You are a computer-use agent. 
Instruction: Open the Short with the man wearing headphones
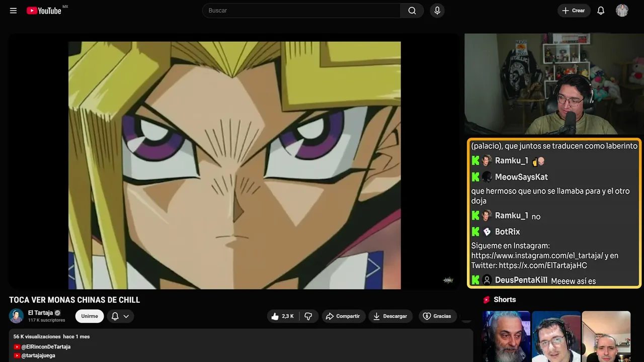[x=556, y=336]
